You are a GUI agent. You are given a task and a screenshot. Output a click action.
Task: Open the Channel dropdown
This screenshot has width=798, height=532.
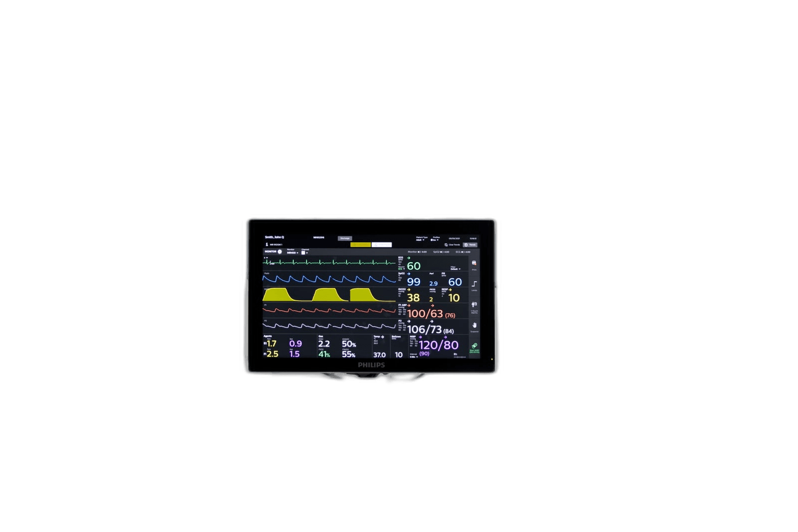[x=305, y=253]
